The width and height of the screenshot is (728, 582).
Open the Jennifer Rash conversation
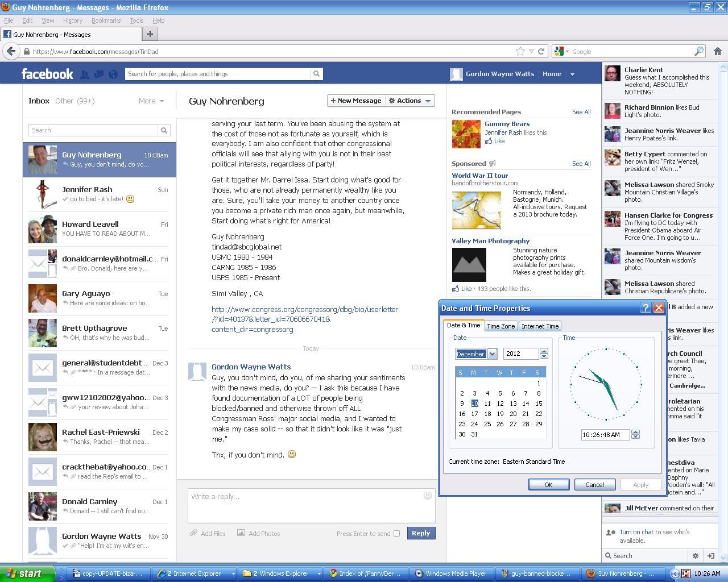pyautogui.click(x=100, y=194)
